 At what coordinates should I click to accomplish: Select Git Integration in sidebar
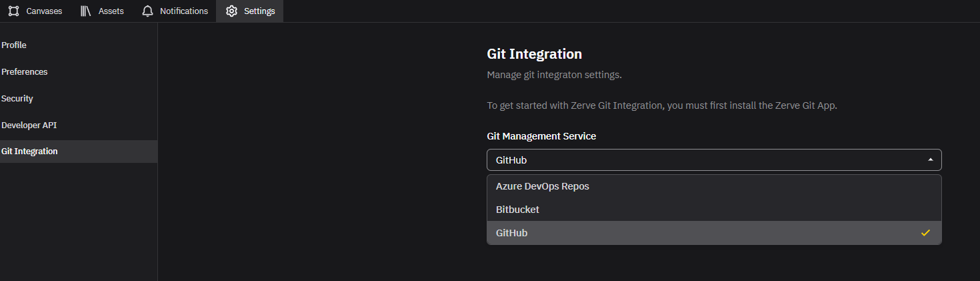pos(30,152)
